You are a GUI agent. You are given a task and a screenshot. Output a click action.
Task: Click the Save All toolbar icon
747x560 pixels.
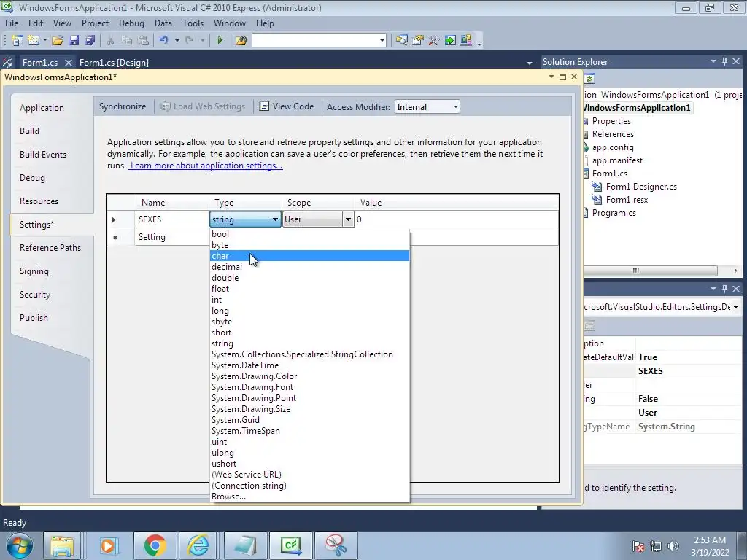point(90,41)
